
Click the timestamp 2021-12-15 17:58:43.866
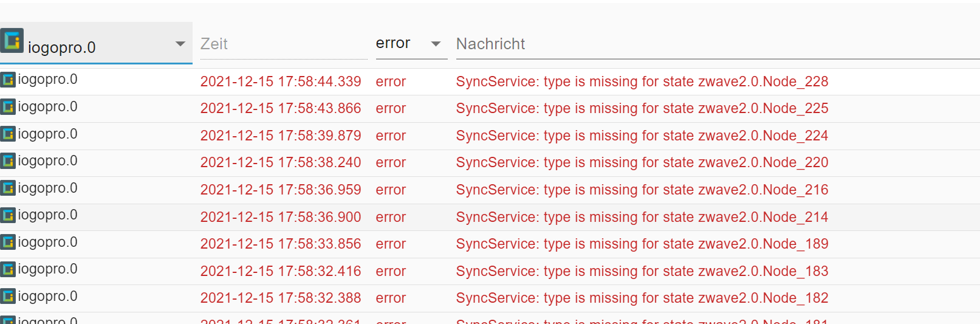[x=281, y=108]
